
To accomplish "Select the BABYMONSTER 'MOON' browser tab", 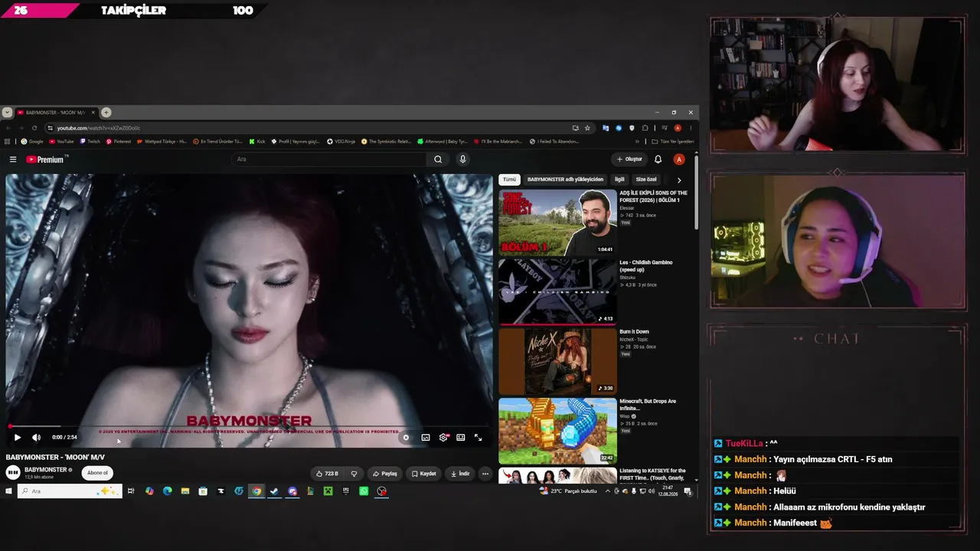I will point(56,112).
